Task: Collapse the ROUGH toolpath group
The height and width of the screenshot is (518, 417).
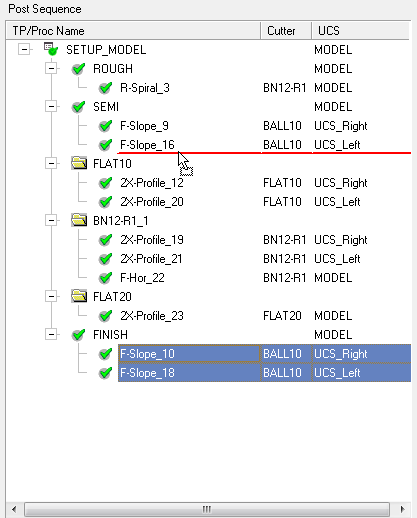Action: click(x=51, y=69)
